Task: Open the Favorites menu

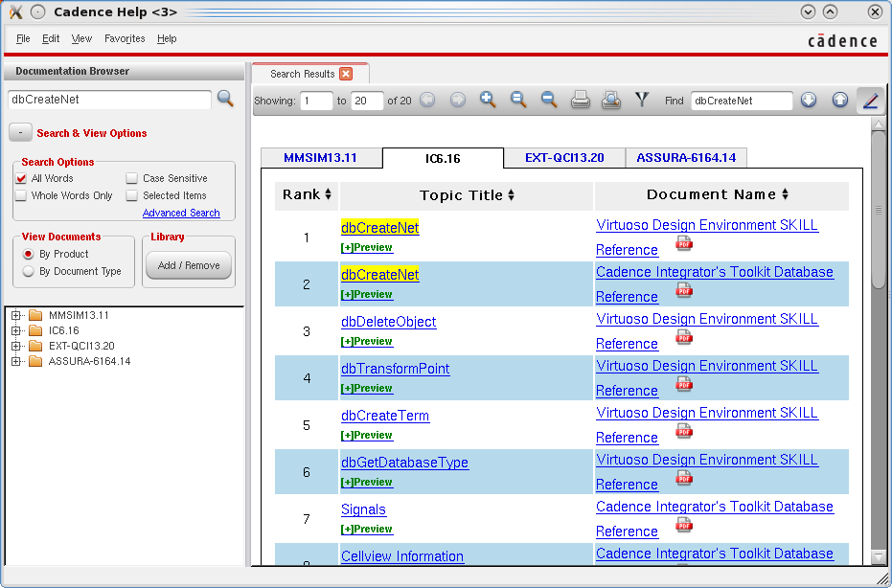Action: [125, 39]
